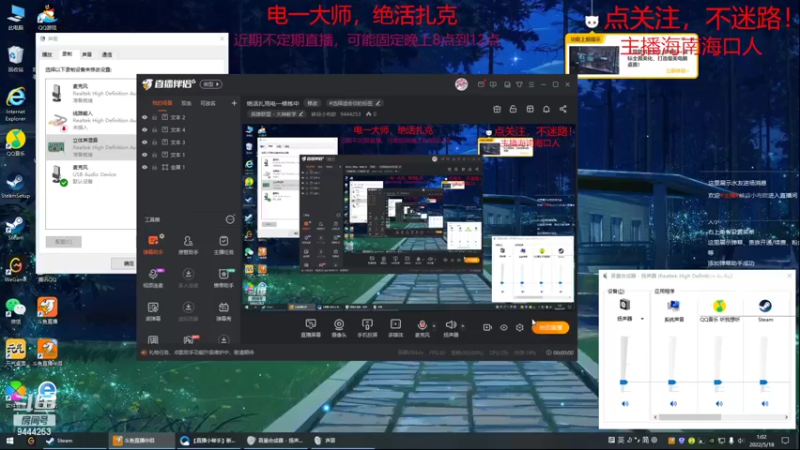Switch to the 播放 tab in Sound dialog
Viewport: 800px width, 450px height.
pos(47,54)
